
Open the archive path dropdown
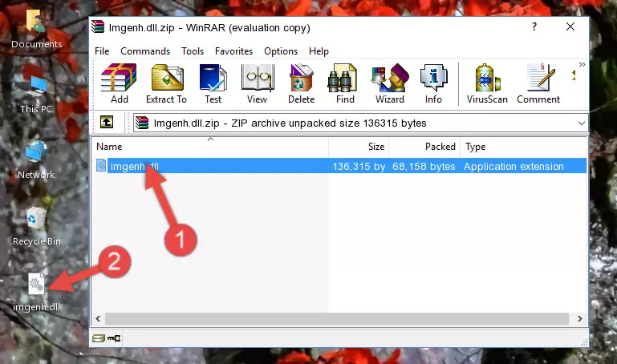point(581,123)
